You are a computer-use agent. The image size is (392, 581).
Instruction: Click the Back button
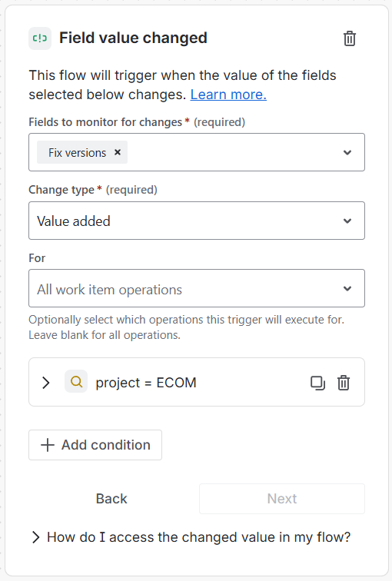click(111, 499)
